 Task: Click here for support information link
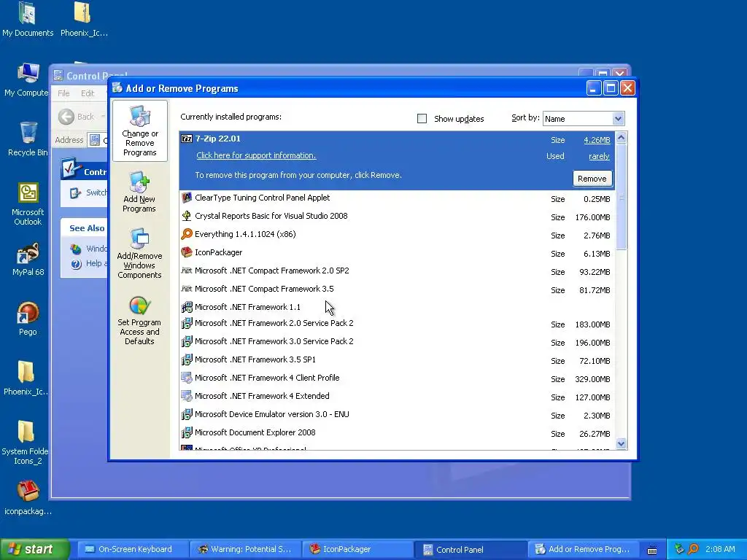coord(256,155)
